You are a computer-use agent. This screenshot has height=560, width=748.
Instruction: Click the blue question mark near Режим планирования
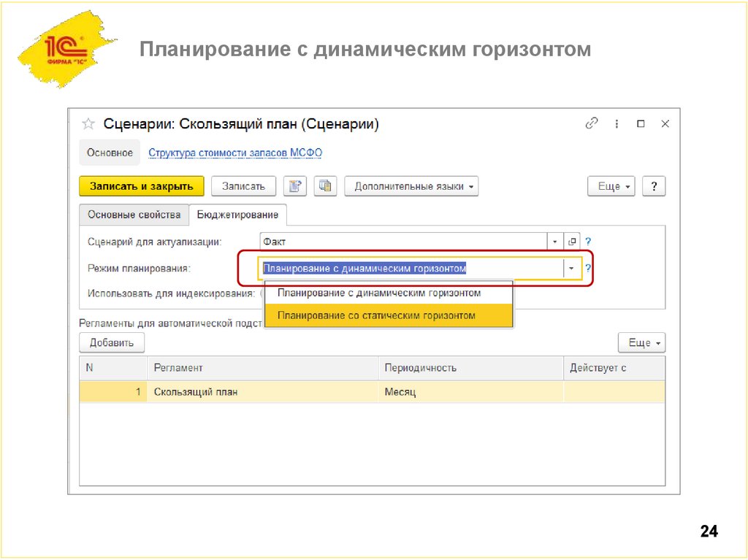click(x=589, y=268)
